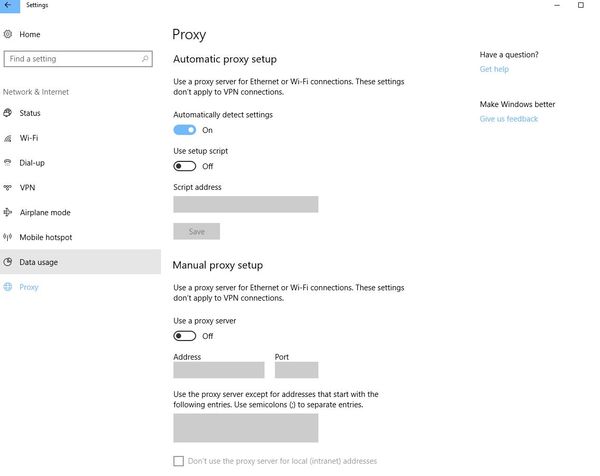Click the back arrow in Settings
The image size is (600, 476).
pyautogui.click(x=9, y=5)
